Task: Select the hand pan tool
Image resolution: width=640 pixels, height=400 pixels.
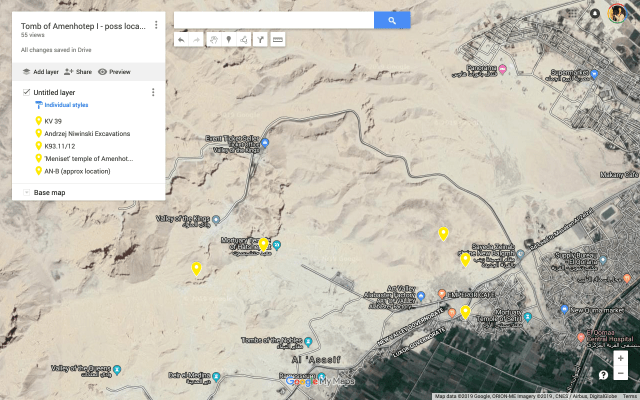Action: tap(213, 39)
